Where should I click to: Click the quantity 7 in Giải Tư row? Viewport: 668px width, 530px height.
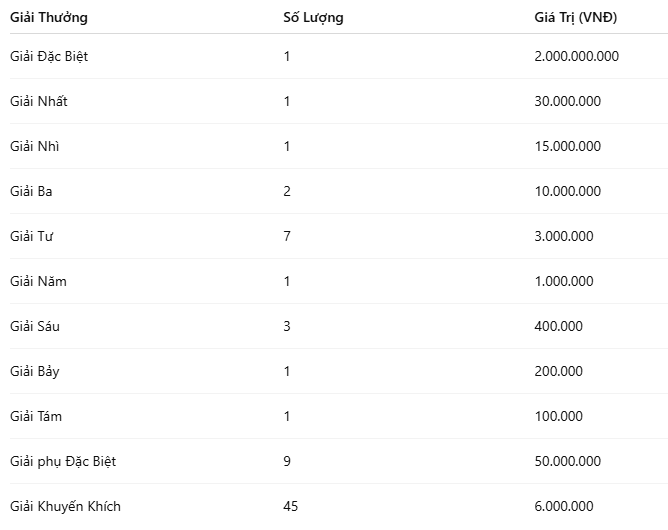287,236
